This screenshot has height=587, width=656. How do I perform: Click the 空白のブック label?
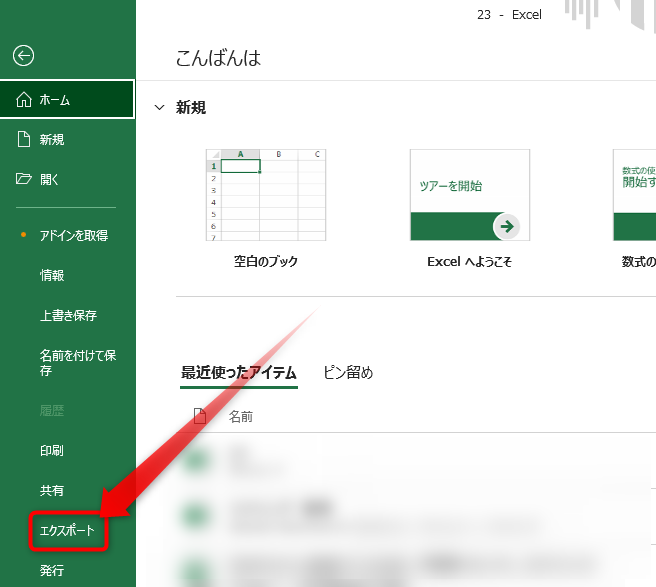tap(266, 261)
